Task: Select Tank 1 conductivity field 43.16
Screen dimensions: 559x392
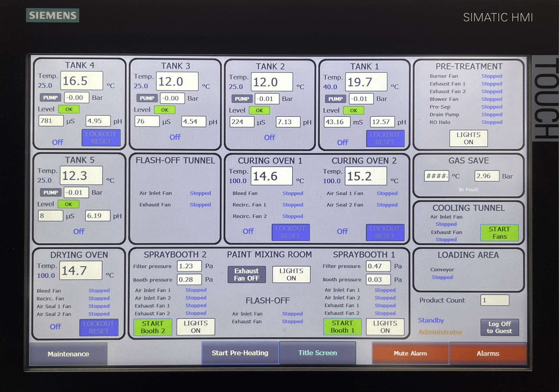Action: point(337,122)
